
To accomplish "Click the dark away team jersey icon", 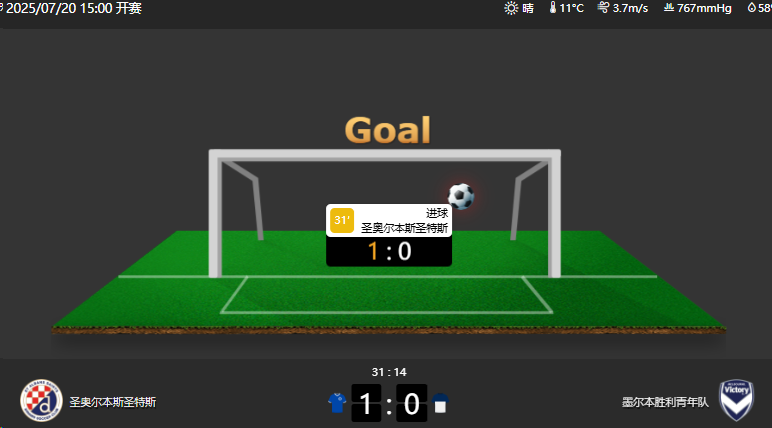I will (x=440, y=403).
